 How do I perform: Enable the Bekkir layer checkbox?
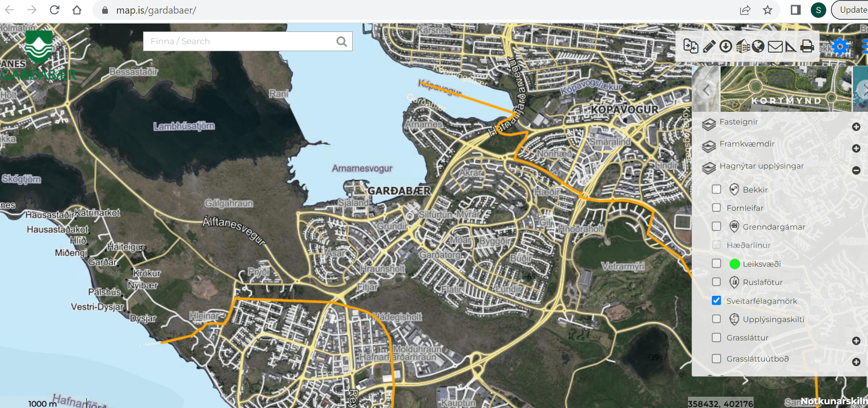pos(716,189)
